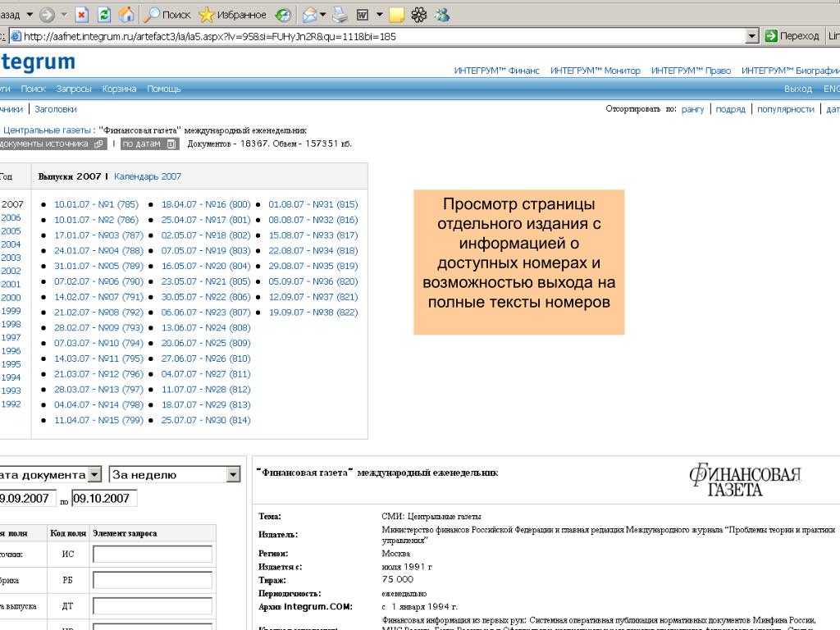Open ИНТЕГРУМ Монитор link
This screenshot has height=630, width=840.
coord(596,71)
